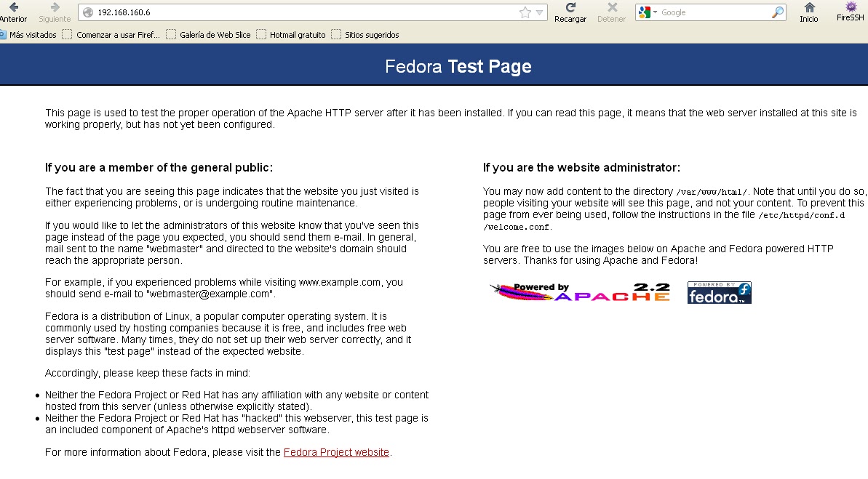Click the Fedora Test Page heading
This screenshot has height=479, width=868.
click(x=458, y=66)
